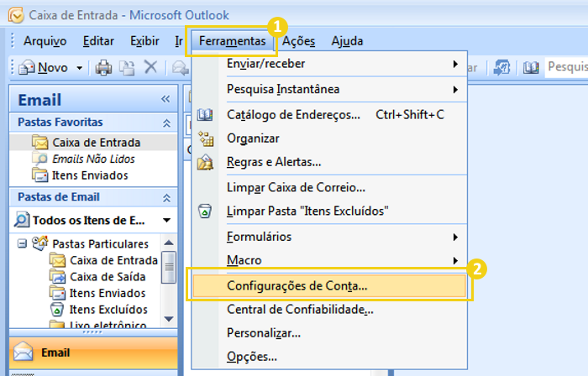588x376 pixels.
Task: Select Caixa de Entrada in favorites
Action: coord(93,143)
